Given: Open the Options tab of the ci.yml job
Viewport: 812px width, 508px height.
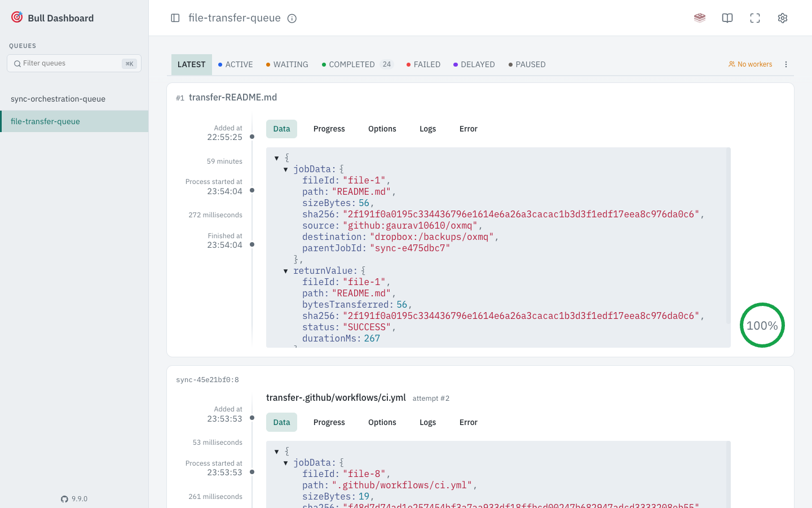Looking at the screenshot, I should pos(382,422).
